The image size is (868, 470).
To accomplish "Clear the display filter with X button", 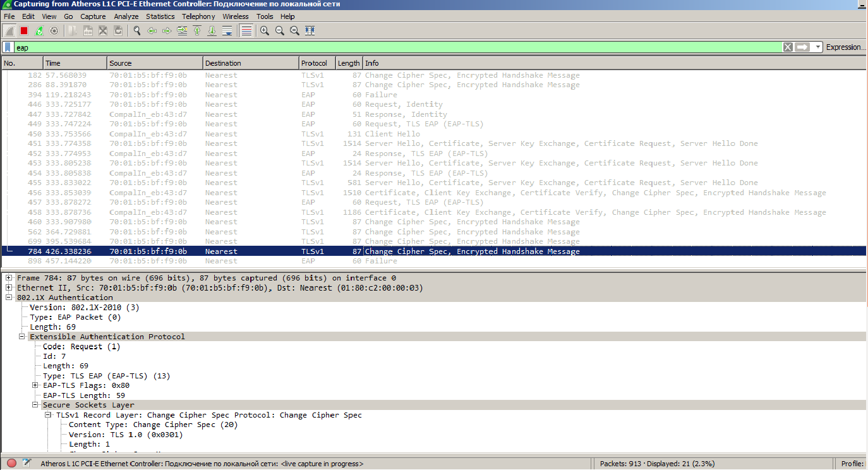I will 788,47.
